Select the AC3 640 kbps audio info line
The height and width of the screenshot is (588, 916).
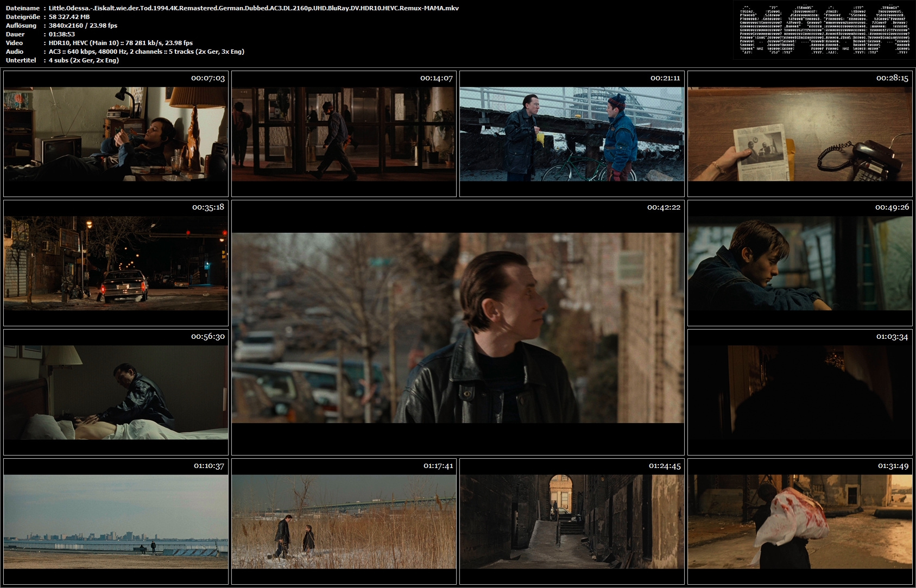pyautogui.click(x=147, y=52)
